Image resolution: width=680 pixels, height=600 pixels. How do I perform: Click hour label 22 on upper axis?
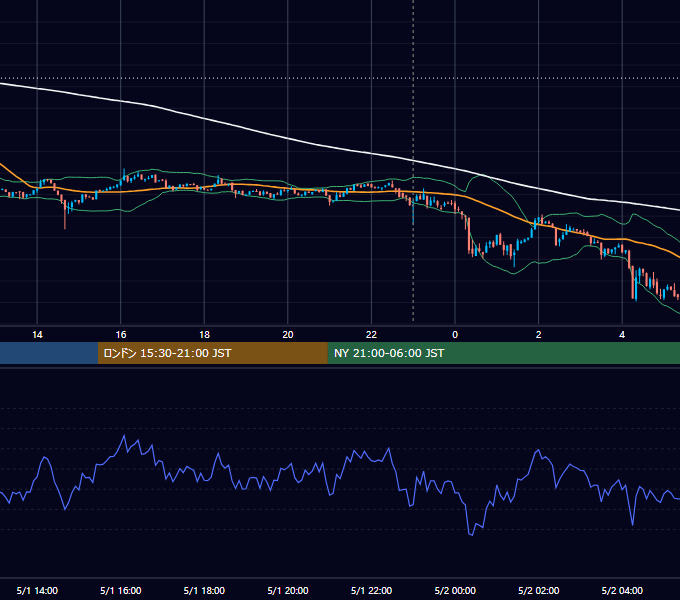tap(371, 335)
